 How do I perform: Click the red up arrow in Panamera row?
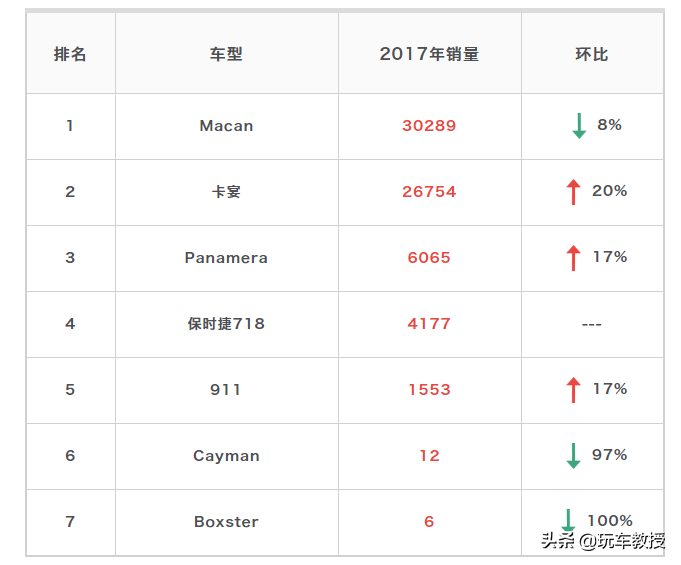[573, 258]
